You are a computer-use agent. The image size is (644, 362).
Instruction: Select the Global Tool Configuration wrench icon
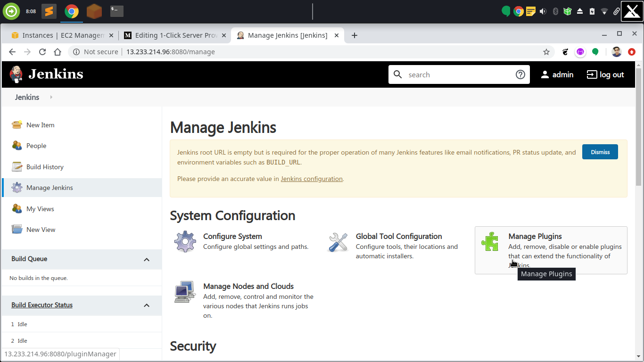(x=338, y=241)
